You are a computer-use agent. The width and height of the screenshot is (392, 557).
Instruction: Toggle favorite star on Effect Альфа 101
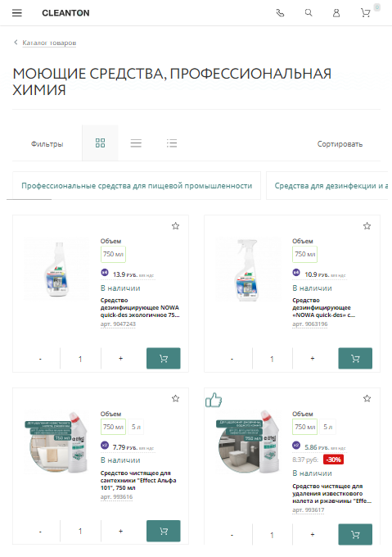point(176,399)
